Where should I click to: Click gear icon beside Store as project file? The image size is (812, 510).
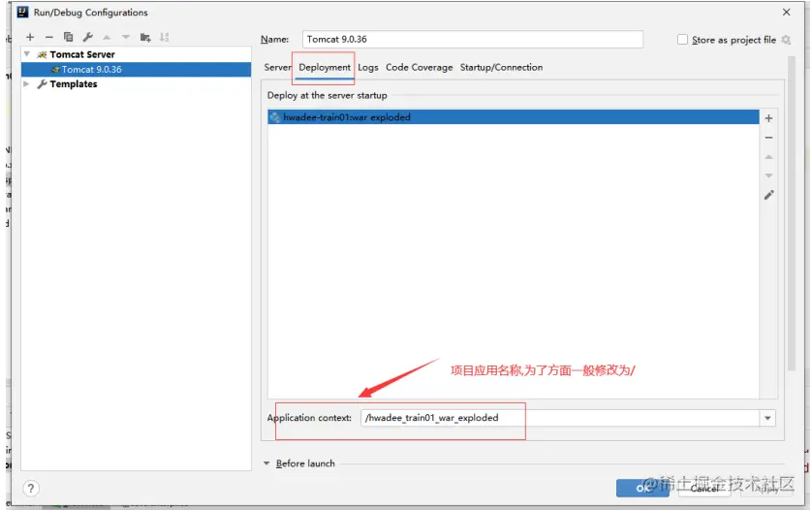(x=786, y=40)
